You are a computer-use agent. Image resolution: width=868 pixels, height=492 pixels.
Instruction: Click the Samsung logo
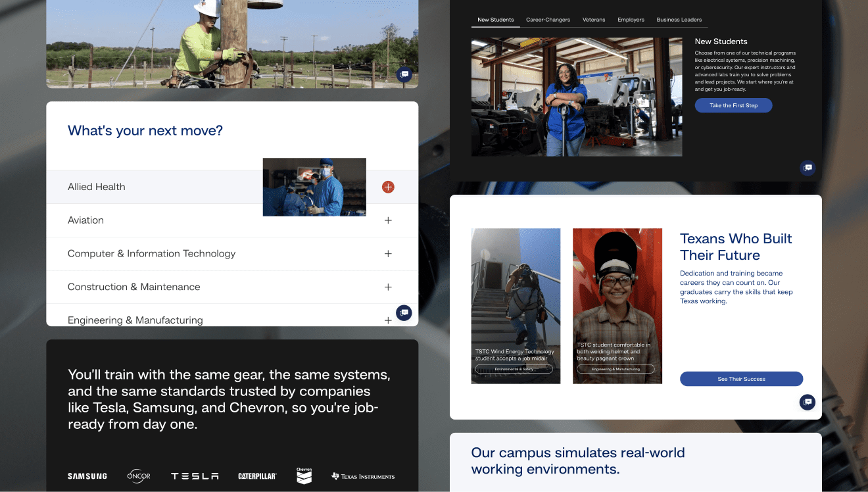click(87, 476)
